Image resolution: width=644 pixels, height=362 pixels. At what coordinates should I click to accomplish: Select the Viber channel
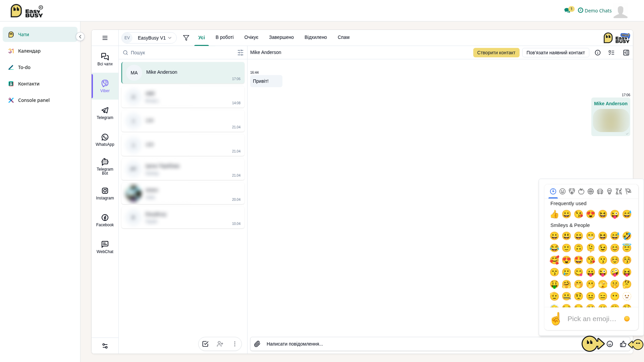point(105,86)
